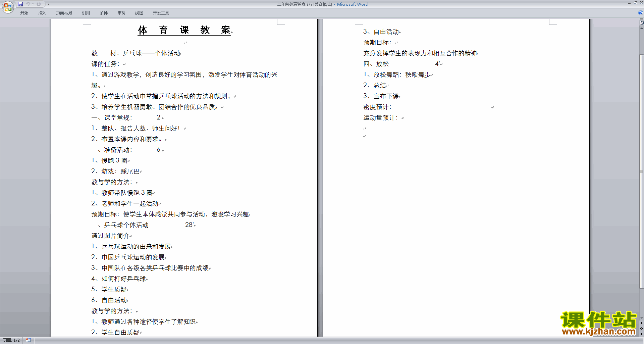Click the line 2、使学生在活动中掌握乒乓球活动的方法和规则

(x=161, y=96)
